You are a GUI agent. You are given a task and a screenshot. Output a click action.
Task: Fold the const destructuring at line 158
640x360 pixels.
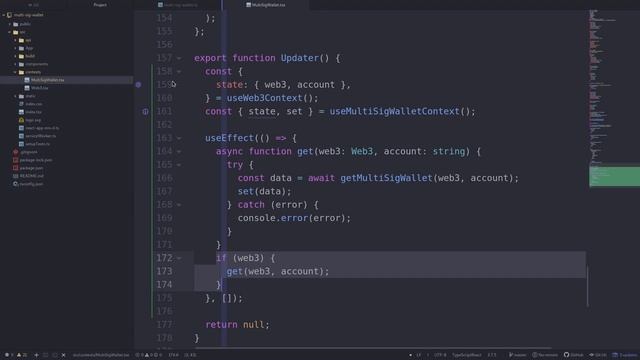pyautogui.click(x=179, y=71)
